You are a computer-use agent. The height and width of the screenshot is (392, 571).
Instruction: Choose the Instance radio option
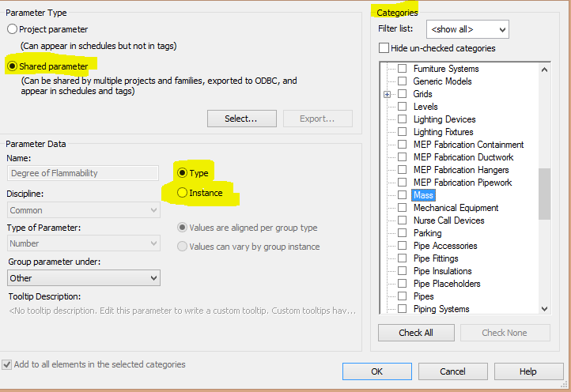pos(182,193)
